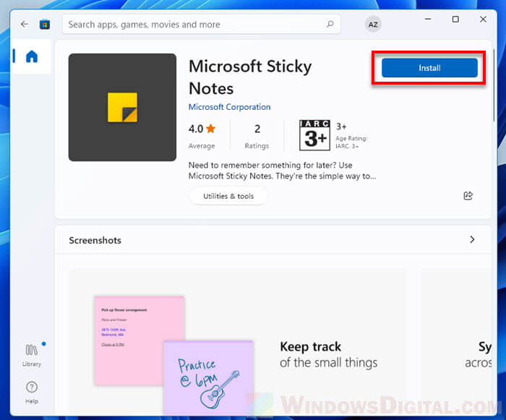Go to the Home sidebar tab
The width and height of the screenshot is (506, 420).
click(32, 56)
